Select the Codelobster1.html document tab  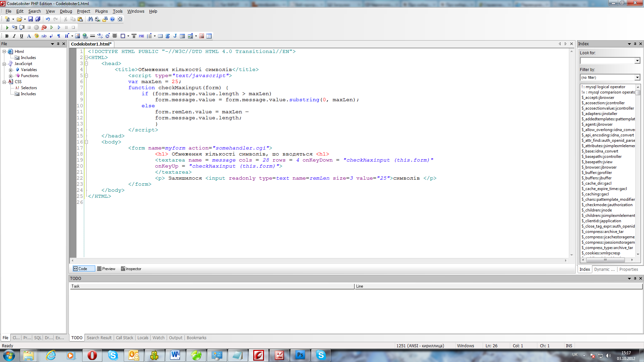tap(91, 44)
